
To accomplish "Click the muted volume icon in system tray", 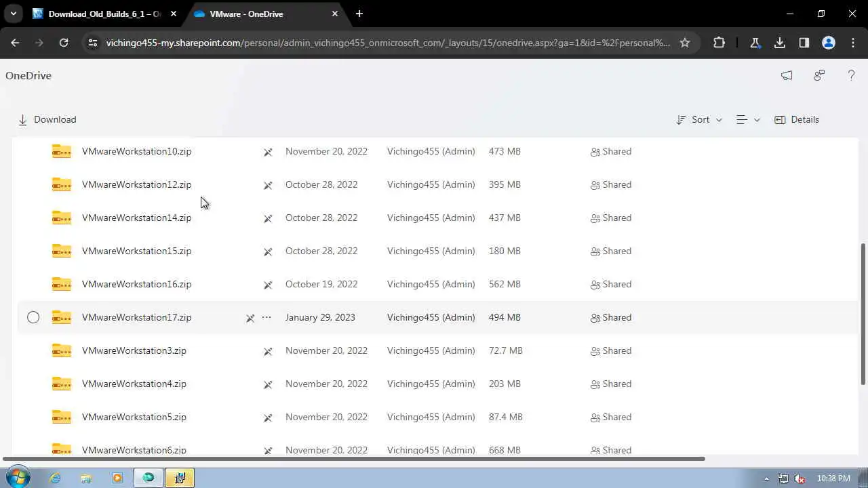I will 800,479.
